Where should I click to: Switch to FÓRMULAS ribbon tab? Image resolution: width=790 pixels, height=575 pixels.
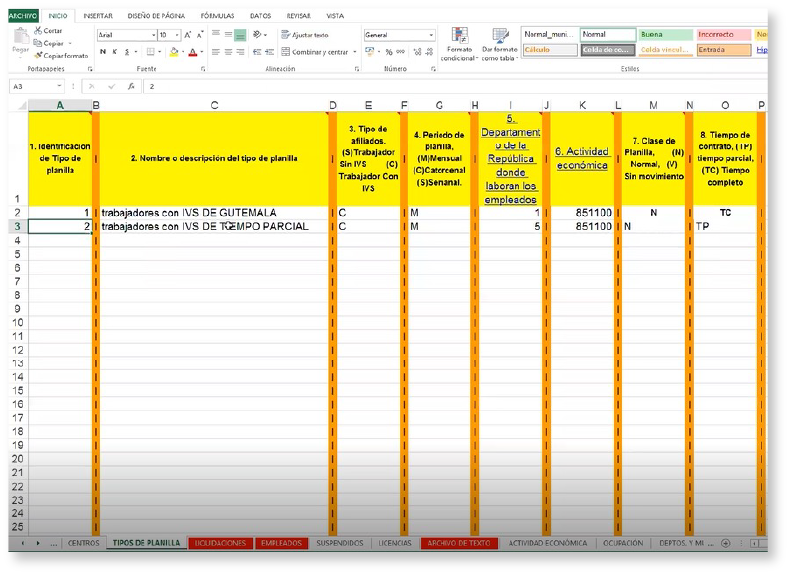point(217,16)
